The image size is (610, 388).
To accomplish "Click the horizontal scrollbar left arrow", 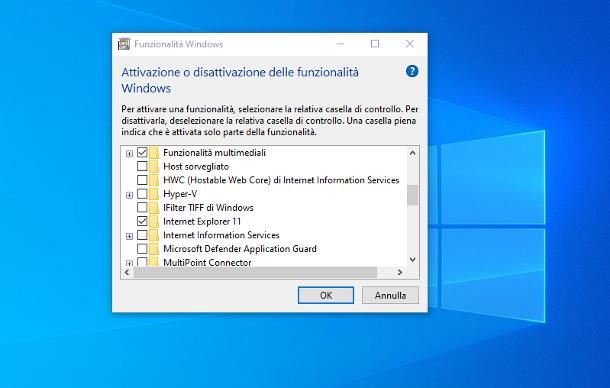I will click(127, 272).
